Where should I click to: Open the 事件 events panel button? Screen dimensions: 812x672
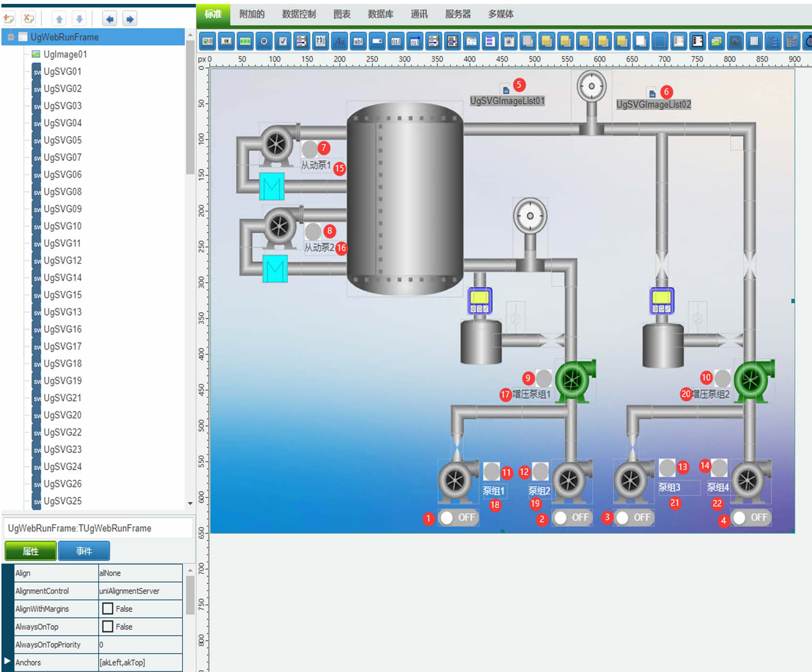coord(84,551)
